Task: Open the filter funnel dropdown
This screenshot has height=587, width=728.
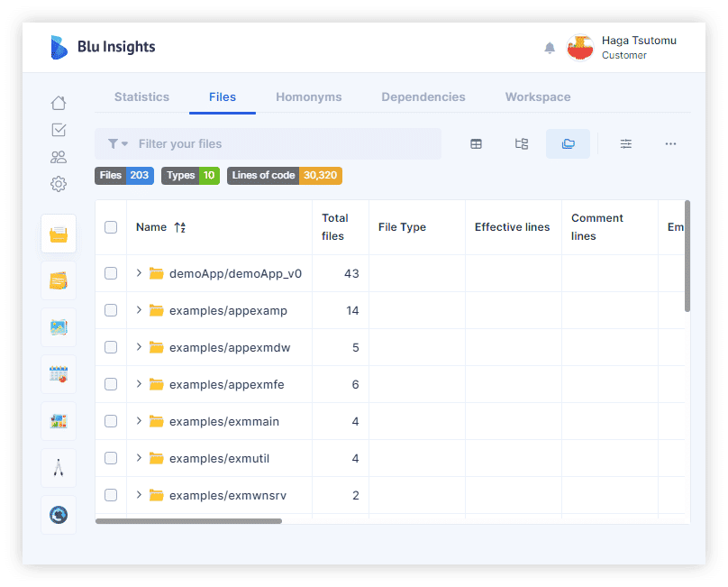Action: pos(117,144)
